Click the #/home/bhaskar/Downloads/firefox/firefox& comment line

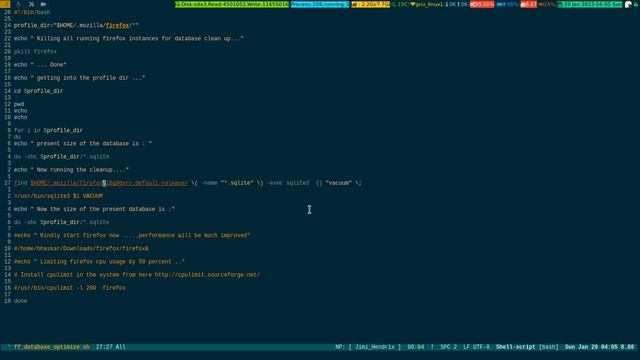pyautogui.click(x=81, y=248)
